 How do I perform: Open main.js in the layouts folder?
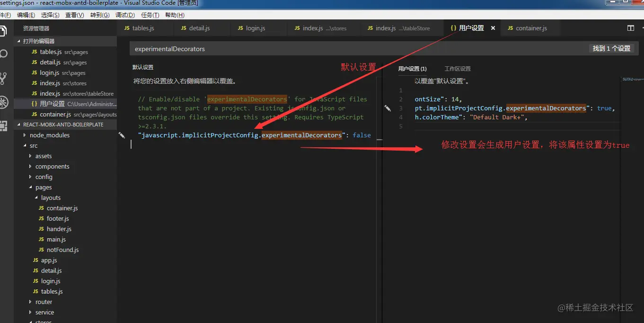pyautogui.click(x=65, y=240)
